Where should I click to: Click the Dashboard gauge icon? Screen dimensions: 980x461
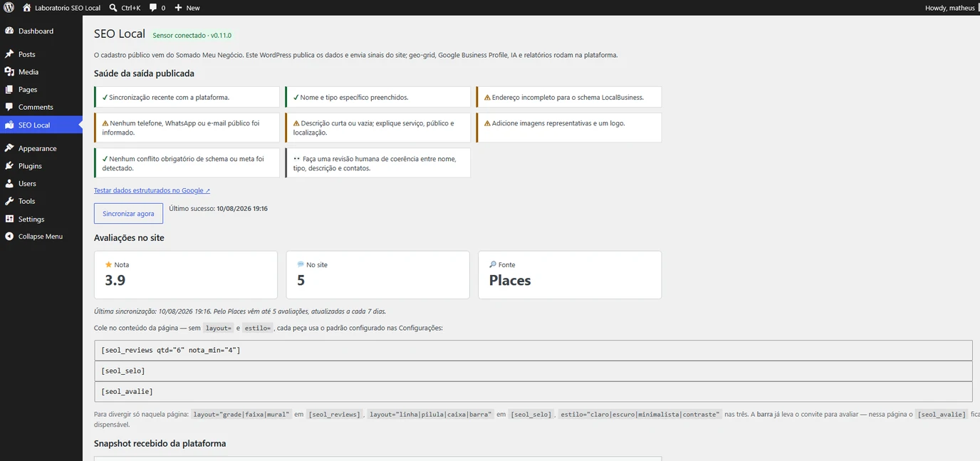click(9, 31)
